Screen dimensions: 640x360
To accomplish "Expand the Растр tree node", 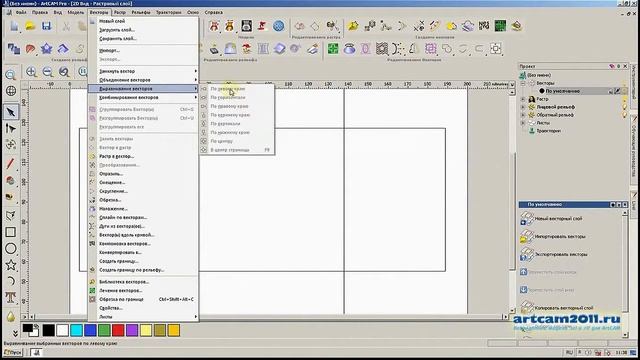I will [523, 99].
